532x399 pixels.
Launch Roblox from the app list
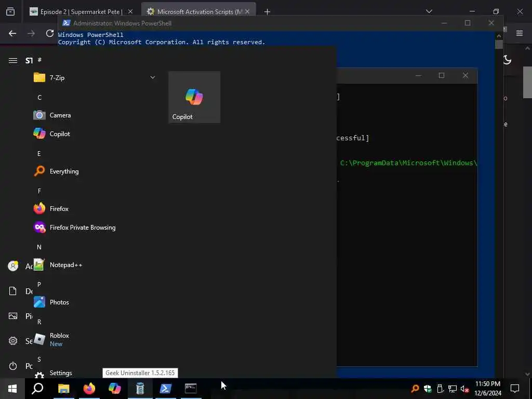point(94,339)
